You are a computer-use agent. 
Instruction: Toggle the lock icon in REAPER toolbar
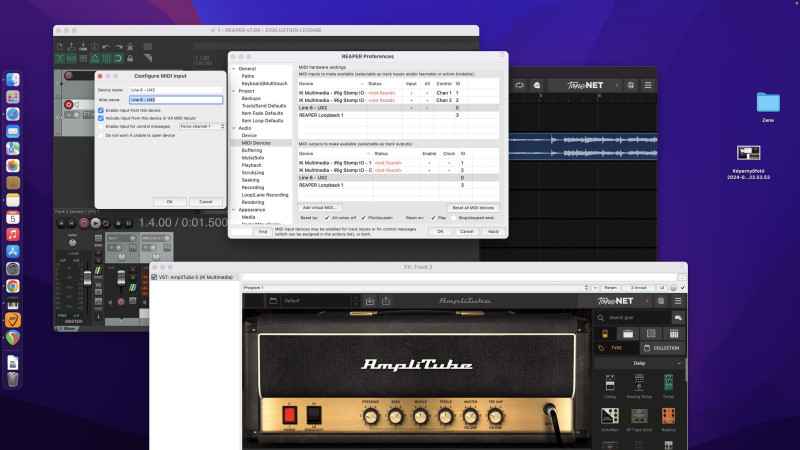coord(130,59)
